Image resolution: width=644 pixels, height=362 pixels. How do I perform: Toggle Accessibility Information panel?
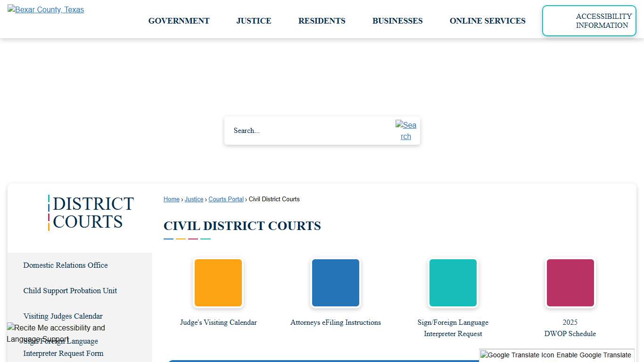click(x=589, y=21)
